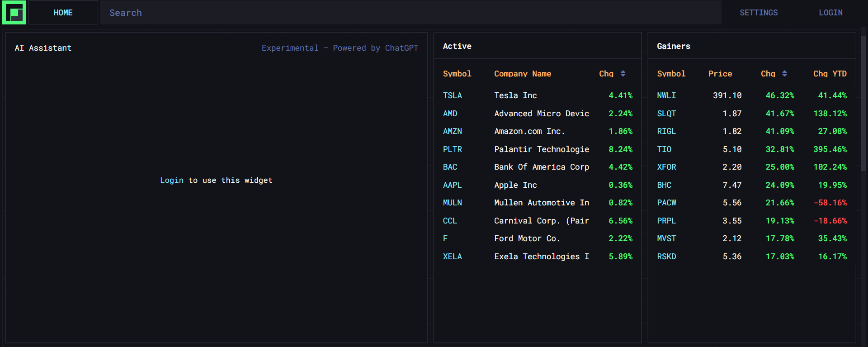Click 'Amazon.com Inc.' company name
Viewport: 868px width, 347px height.
[x=529, y=131]
